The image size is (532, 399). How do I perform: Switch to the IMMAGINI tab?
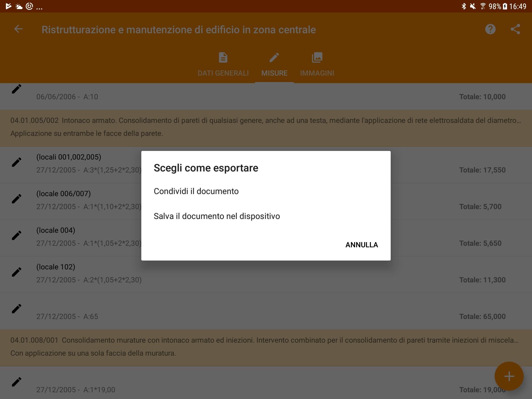tap(317, 64)
